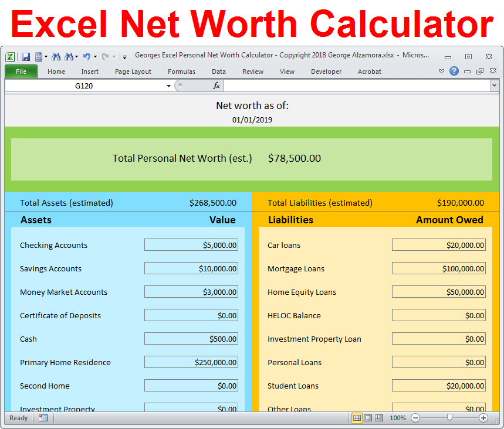Click the Checking Accounts value field
This screenshot has width=504, height=429.
click(x=191, y=245)
